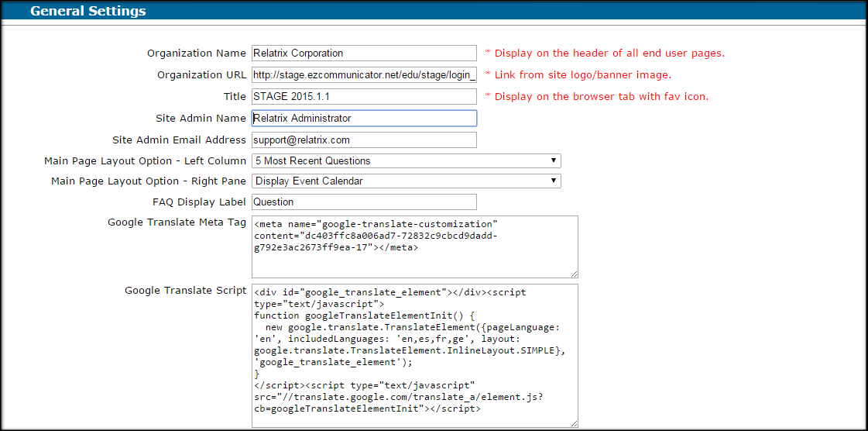Viewport: 868px width, 431px height.
Task: Click the 'Title' label
Action: 235,96
